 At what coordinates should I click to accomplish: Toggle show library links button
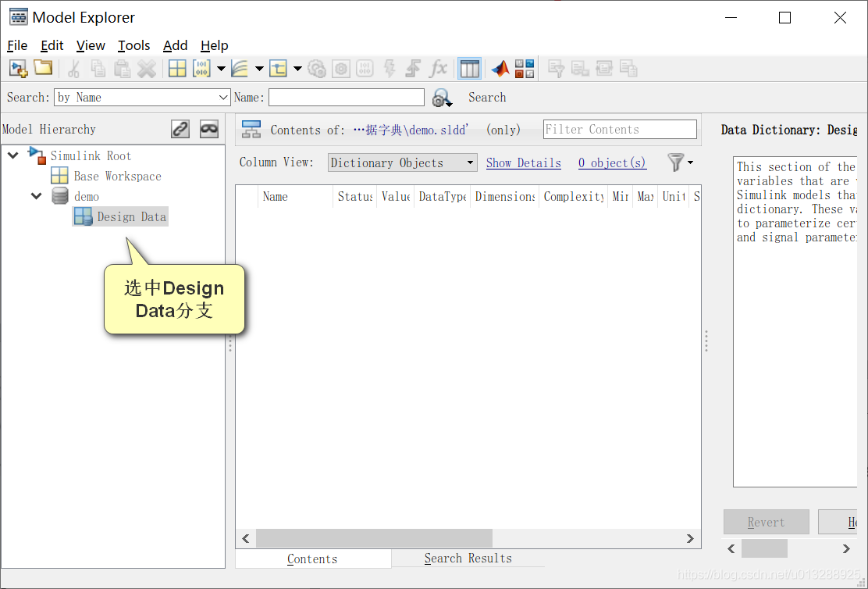[180, 129]
